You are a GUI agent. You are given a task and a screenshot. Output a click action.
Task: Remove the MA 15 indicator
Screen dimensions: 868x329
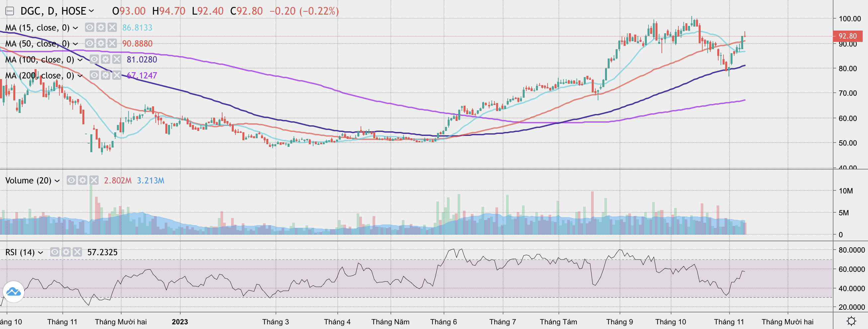tap(112, 27)
